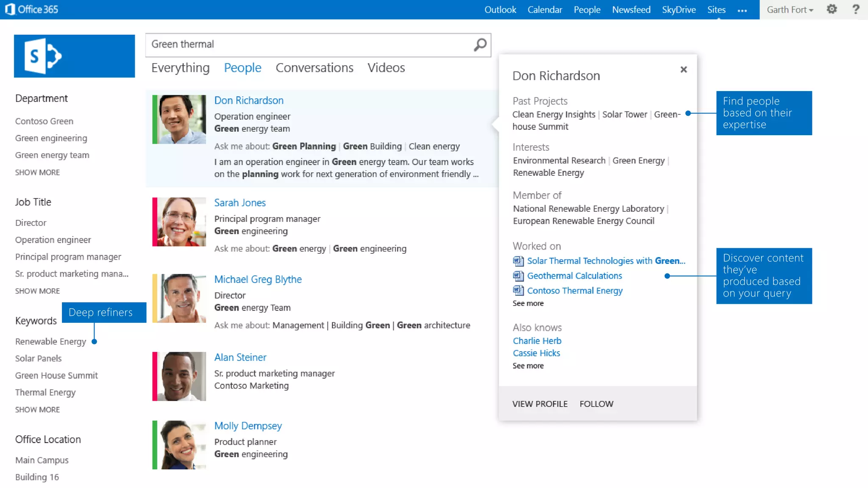Select the Videos search tab
868x488 pixels.
pos(386,68)
